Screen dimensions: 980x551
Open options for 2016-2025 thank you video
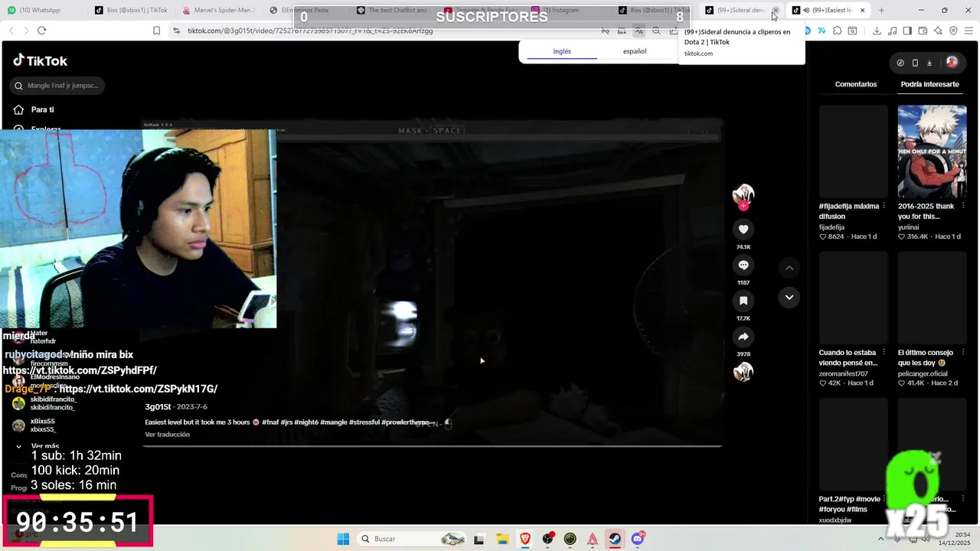click(962, 206)
